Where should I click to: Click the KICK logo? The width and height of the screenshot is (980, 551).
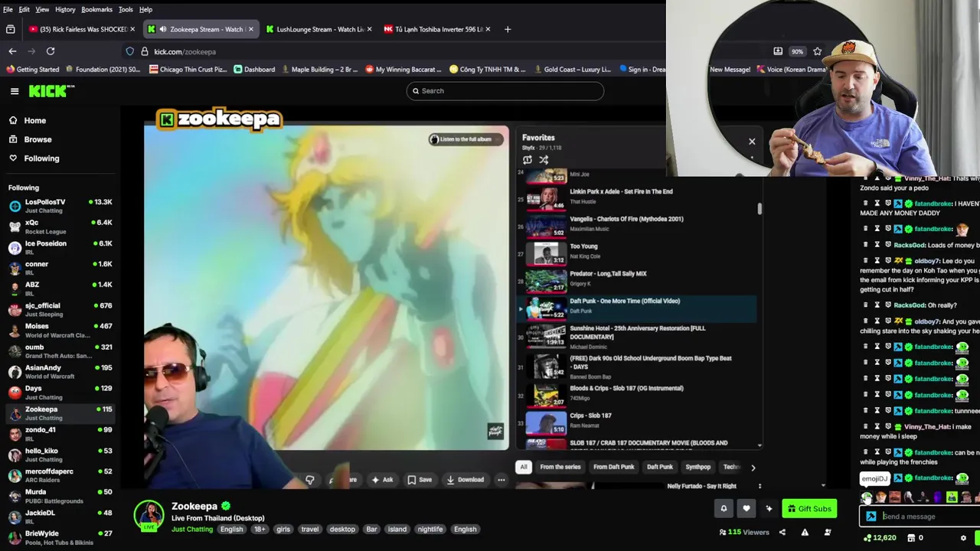point(51,91)
